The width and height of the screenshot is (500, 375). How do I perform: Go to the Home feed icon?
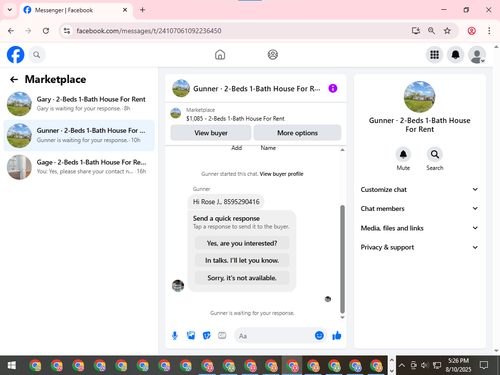pos(220,55)
